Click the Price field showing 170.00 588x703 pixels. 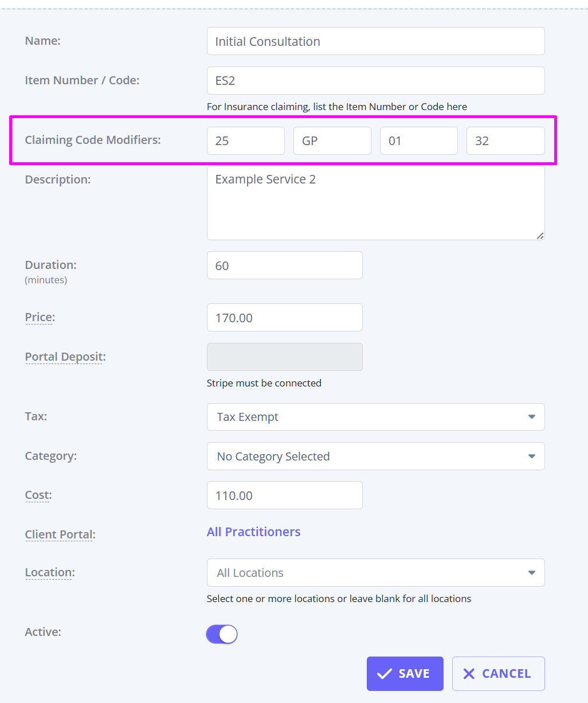pyautogui.click(x=284, y=318)
